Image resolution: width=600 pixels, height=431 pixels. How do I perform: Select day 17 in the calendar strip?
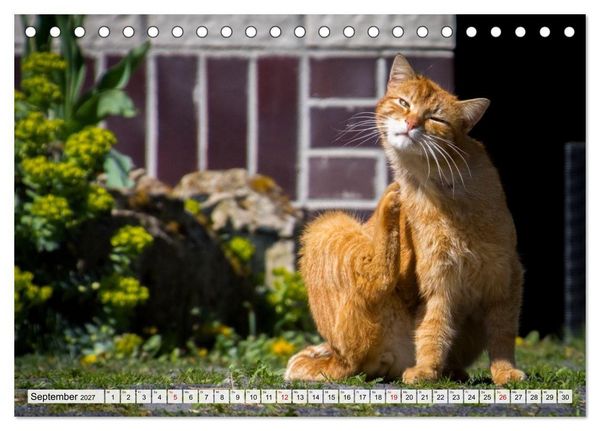click(x=362, y=397)
